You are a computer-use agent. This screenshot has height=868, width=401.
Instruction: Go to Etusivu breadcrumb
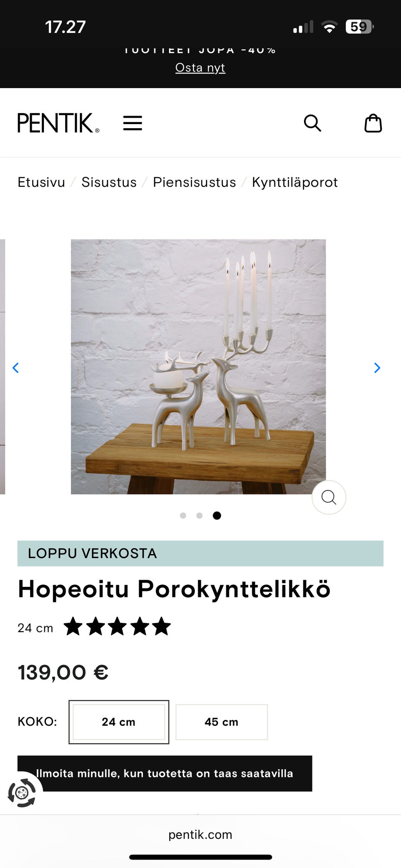pyautogui.click(x=41, y=182)
